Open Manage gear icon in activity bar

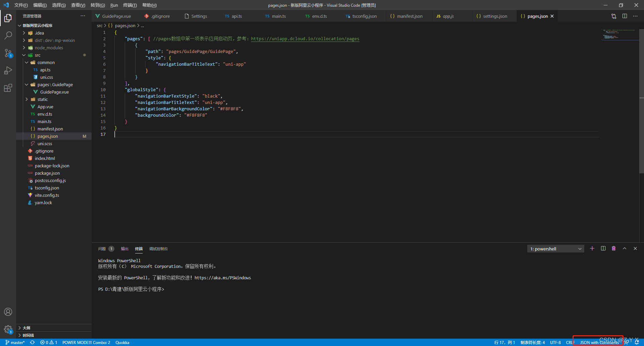(8, 329)
